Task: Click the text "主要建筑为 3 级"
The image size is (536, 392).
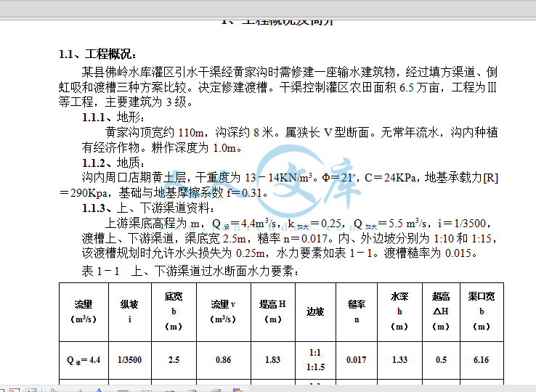Action: (146, 102)
